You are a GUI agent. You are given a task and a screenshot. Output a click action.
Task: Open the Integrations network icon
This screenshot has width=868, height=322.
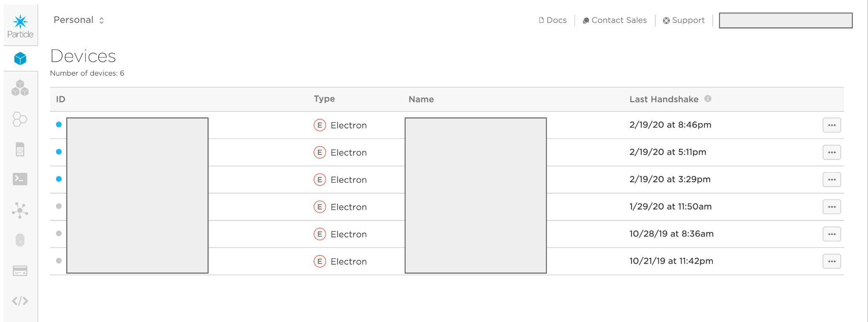coord(20,210)
